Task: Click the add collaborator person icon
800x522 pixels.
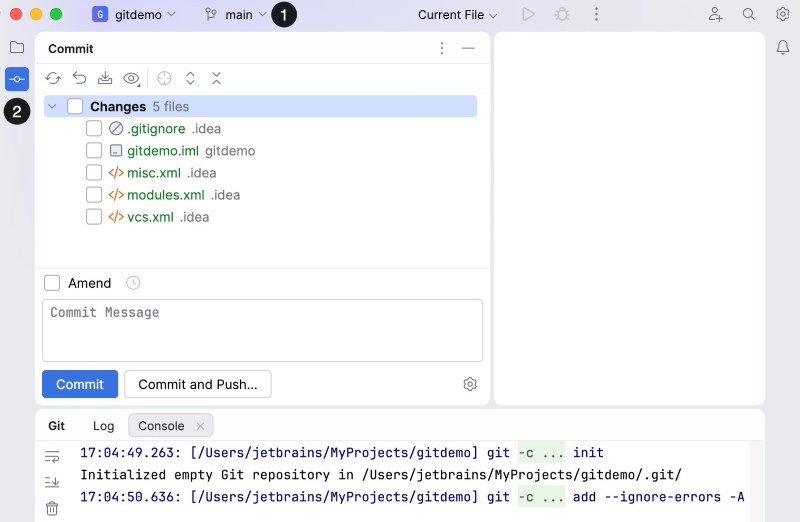Action: pos(715,14)
